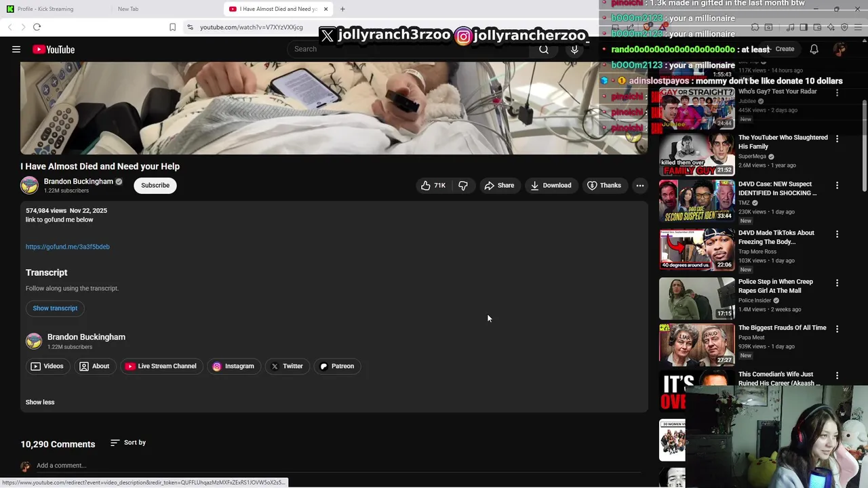Click the browser forward arrow
Screen dimensions: 868x488
(23, 27)
